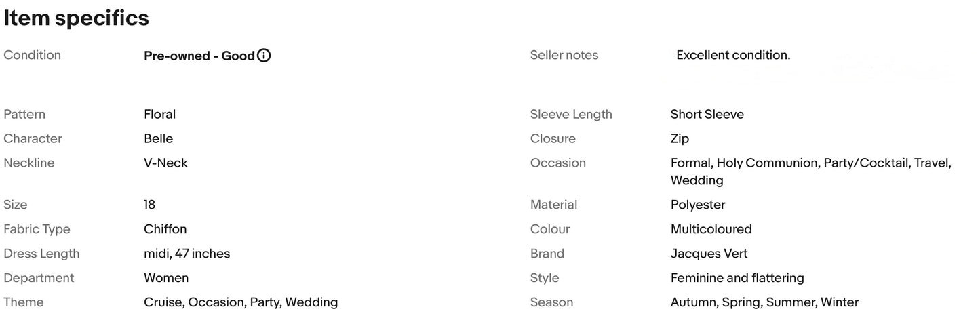Screen dimensions: 980x320
Task: Click the Floral pattern value
Action: point(159,114)
